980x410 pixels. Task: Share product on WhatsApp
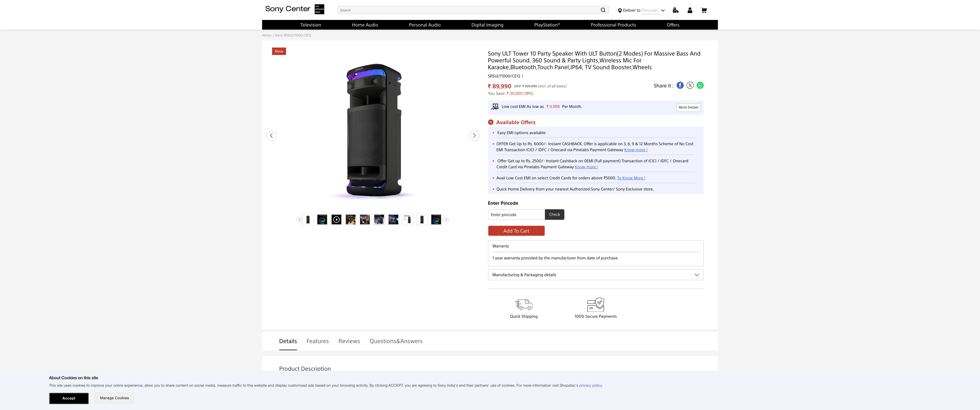700,85
